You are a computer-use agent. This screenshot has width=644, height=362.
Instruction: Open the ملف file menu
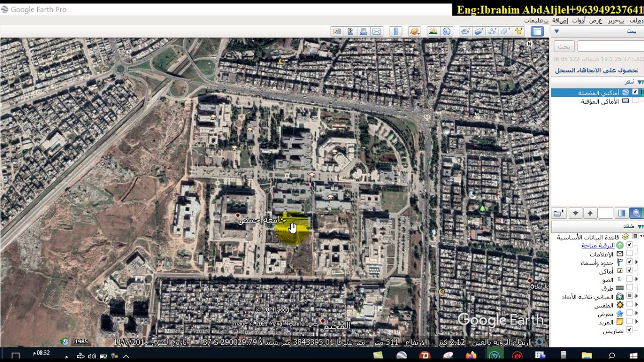(x=636, y=20)
